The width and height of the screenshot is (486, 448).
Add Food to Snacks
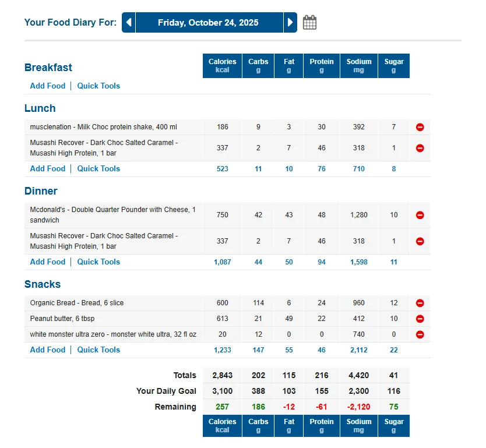(x=48, y=350)
